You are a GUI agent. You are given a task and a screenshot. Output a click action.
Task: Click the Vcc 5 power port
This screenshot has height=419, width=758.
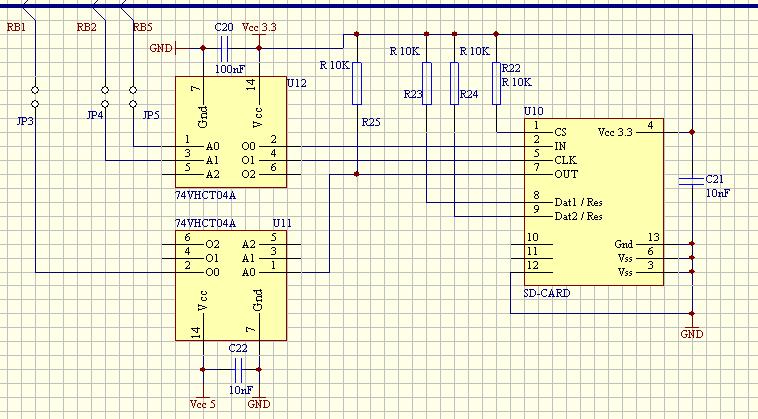203,404
